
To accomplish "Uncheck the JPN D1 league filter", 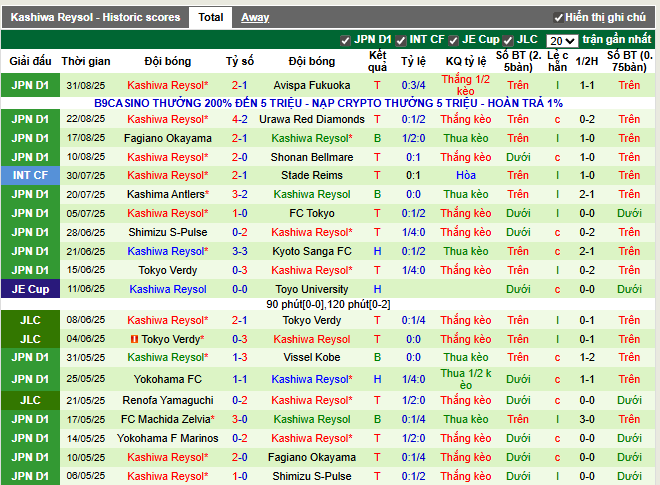I will [x=345, y=40].
